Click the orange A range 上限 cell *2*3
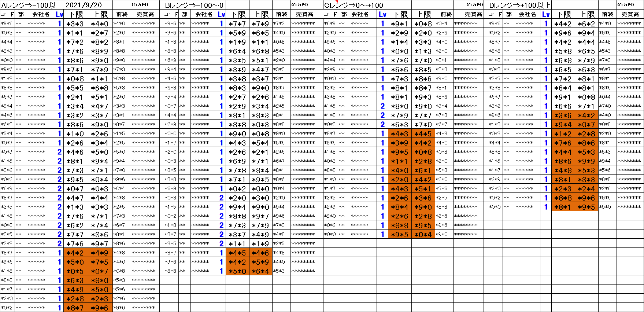 coord(100,298)
